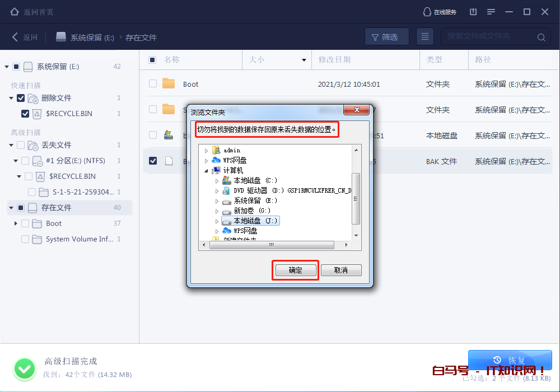560x392 pixels.
Task: Enable the 丢失文件 checkbox
Action: click(21, 145)
